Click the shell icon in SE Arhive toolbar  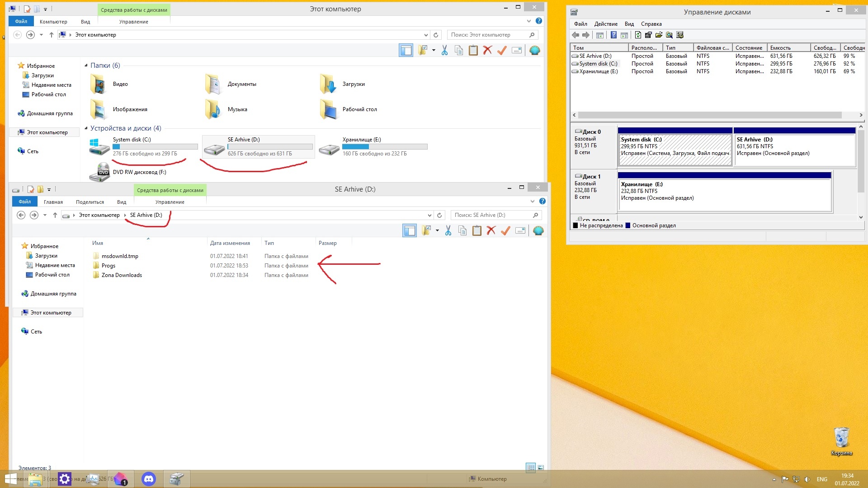[538, 231]
